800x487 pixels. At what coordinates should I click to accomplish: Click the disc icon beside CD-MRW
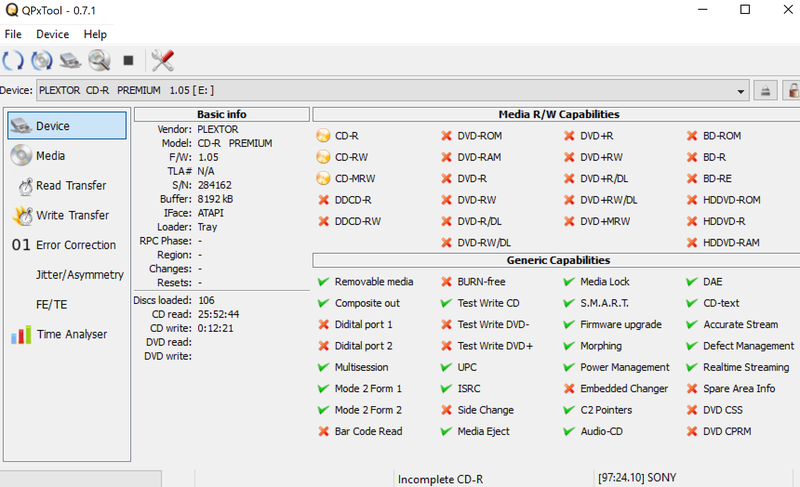323,178
